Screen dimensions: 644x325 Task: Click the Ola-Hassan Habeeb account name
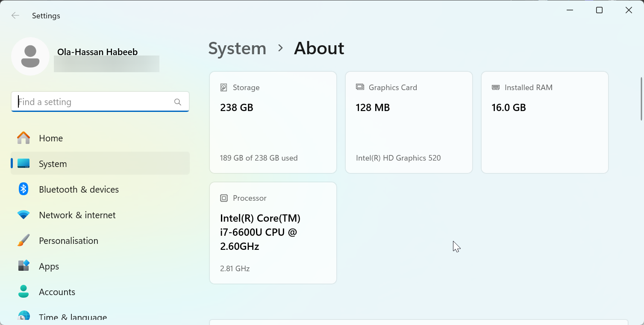(x=97, y=52)
